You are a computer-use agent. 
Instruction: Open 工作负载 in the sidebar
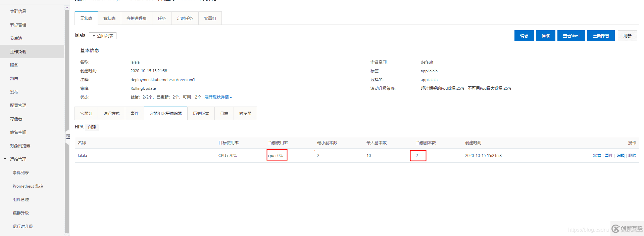pyautogui.click(x=32, y=51)
